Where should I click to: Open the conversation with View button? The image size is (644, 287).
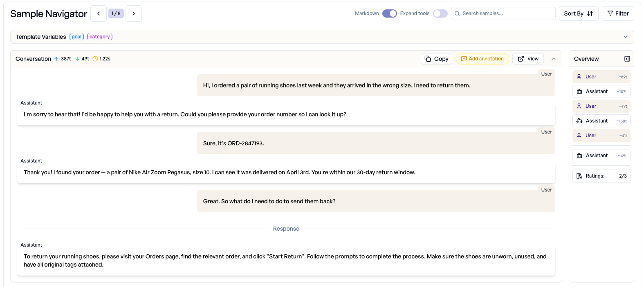click(528, 59)
